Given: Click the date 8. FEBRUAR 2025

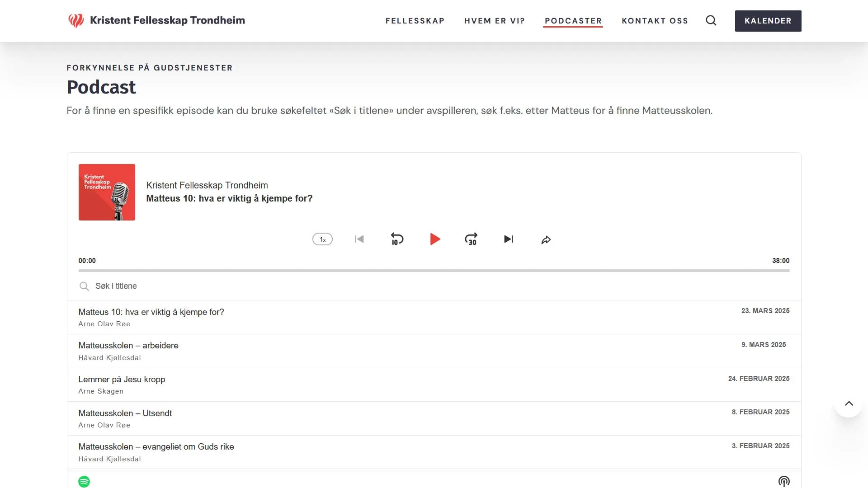Looking at the screenshot, I should point(760,412).
